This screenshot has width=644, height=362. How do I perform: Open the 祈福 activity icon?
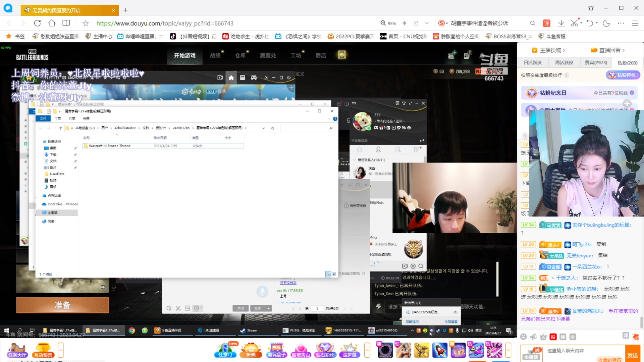[x=251, y=350]
